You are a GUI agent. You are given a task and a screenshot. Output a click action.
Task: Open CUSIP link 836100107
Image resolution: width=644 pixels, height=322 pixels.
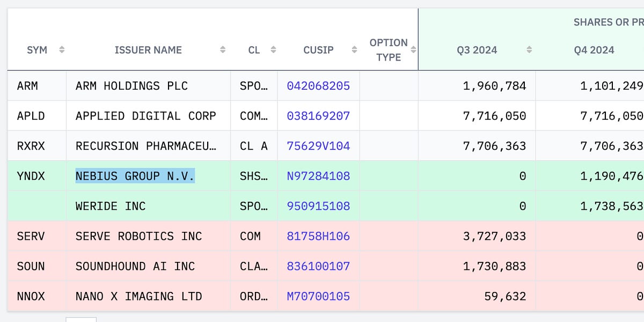click(318, 266)
